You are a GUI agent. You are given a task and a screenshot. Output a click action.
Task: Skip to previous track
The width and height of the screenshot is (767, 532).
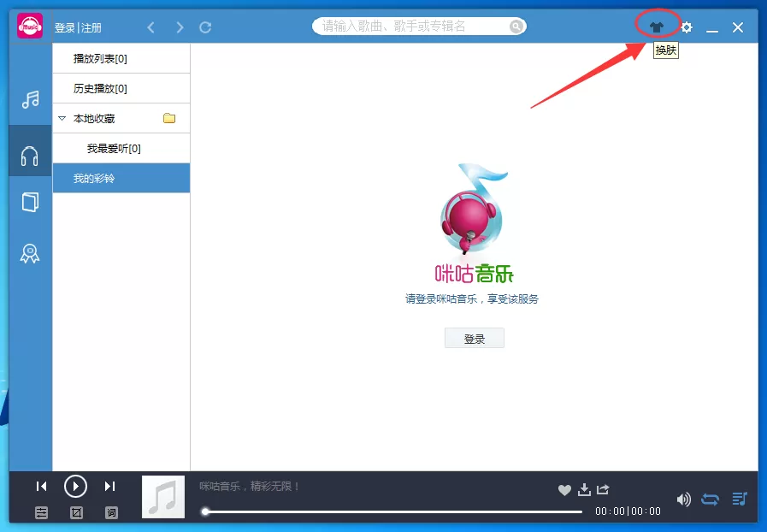click(42, 486)
